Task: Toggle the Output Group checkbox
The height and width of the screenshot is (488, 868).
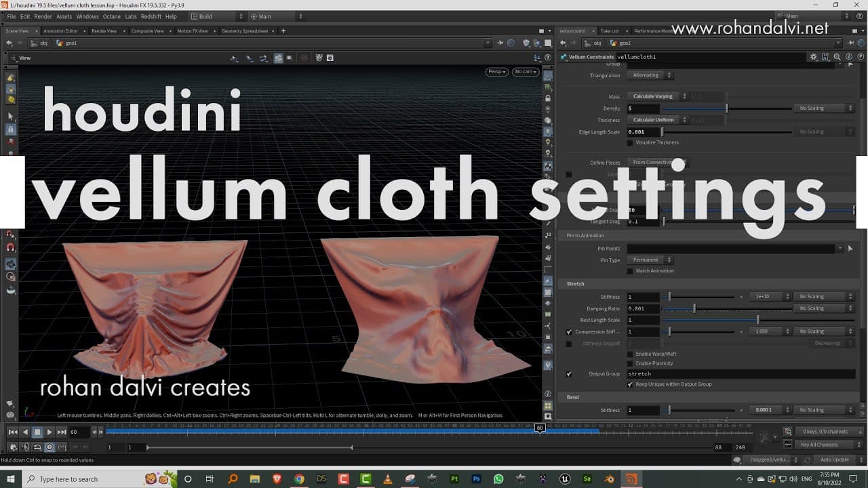Action: point(569,374)
